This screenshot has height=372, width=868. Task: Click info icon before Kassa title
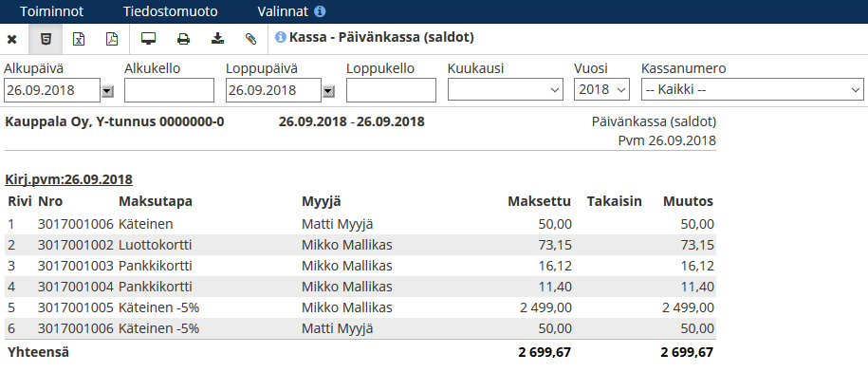tap(281, 38)
